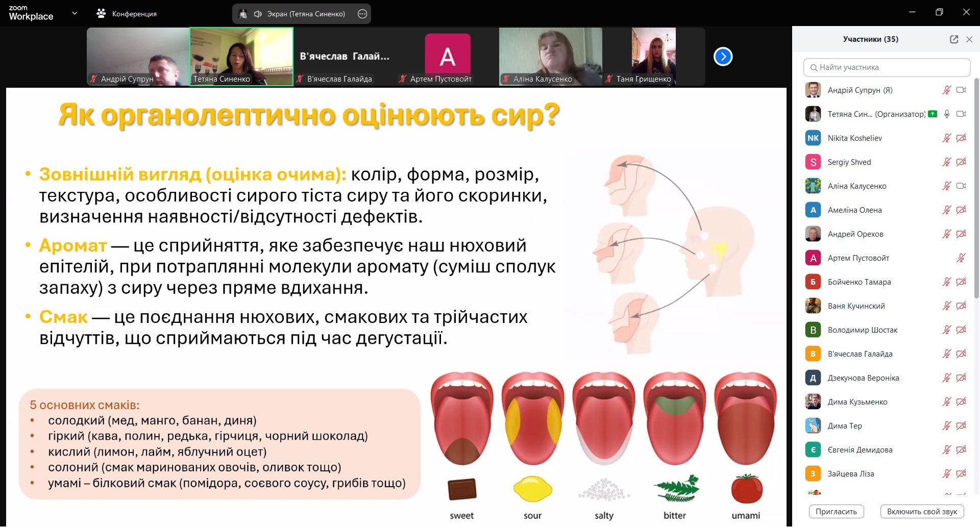Expand the Zoom Workplace dropdown arrow
The height and width of the screenshot is (527, 980).
point(75,13)
